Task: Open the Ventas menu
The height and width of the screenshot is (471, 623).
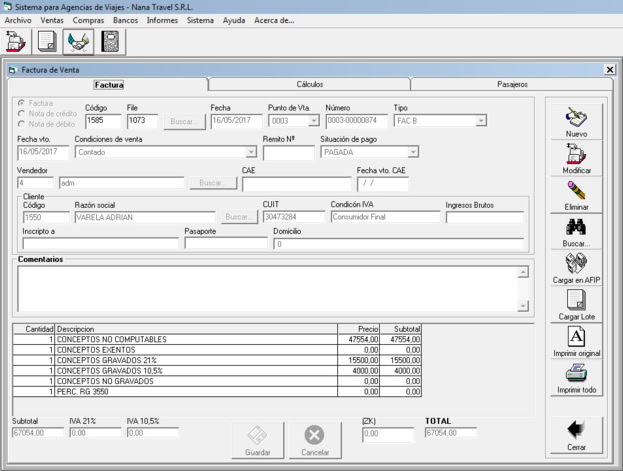Action: (52, 20)
